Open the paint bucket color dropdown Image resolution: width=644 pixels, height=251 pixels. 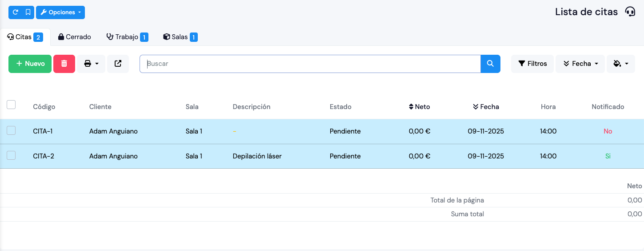[620, 64]
